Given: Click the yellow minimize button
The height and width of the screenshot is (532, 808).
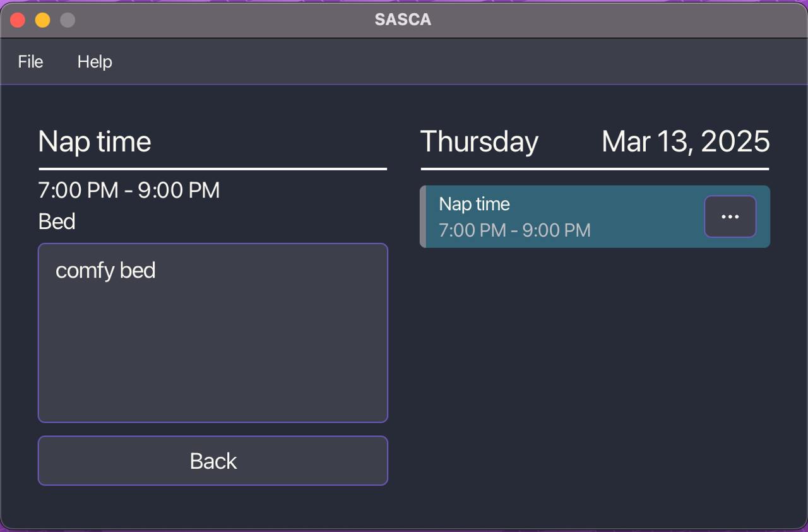Looking at the screenshot, I should pos(42,20).
